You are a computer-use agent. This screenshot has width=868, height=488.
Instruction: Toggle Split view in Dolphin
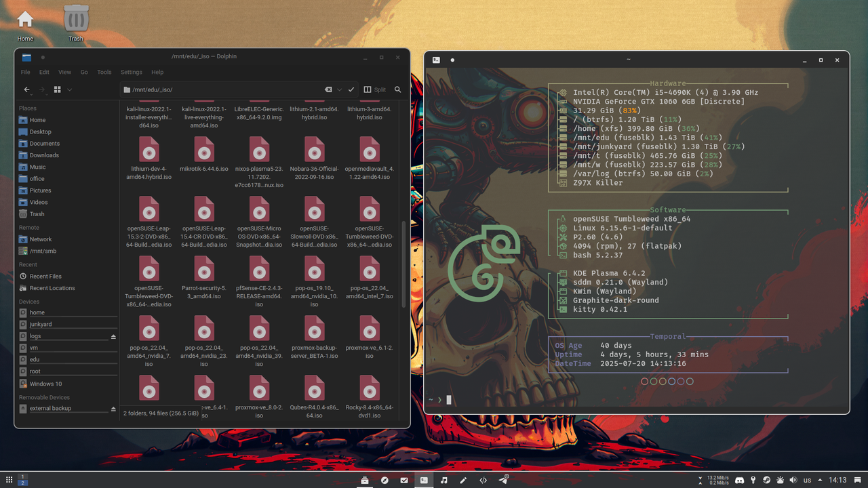point(375,89)
